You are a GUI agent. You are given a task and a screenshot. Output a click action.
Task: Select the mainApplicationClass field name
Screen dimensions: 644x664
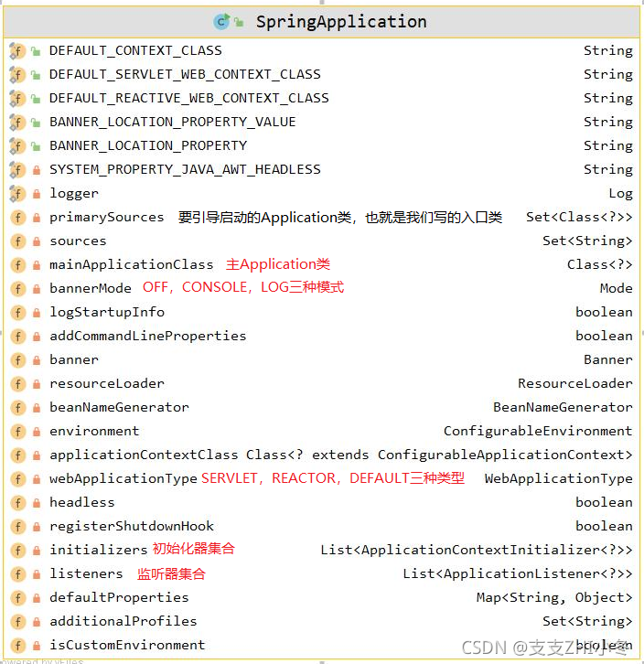coord(132,264)
